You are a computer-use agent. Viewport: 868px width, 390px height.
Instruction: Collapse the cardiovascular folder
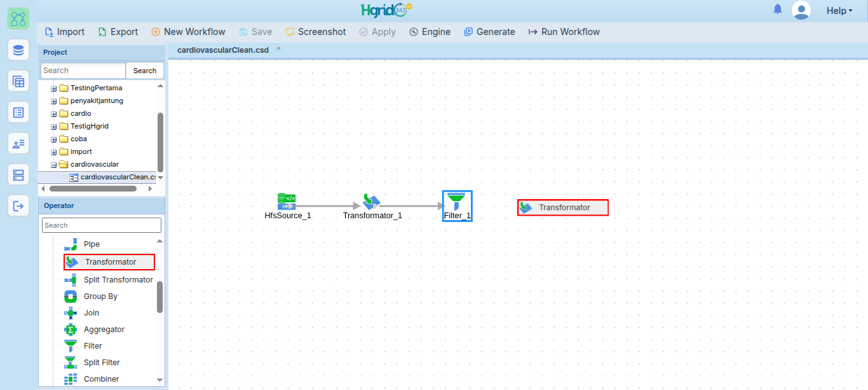coord(54,165)
